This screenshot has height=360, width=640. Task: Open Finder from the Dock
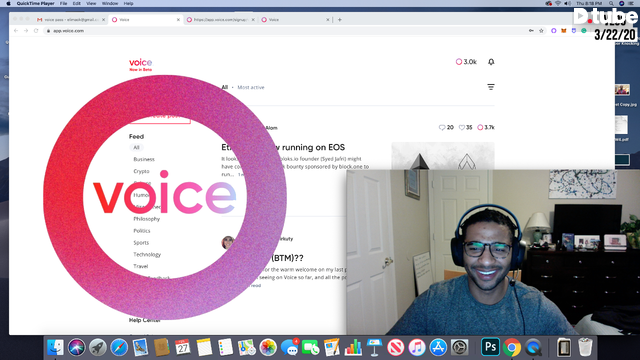pyautogui.click(x=55, y=348)
